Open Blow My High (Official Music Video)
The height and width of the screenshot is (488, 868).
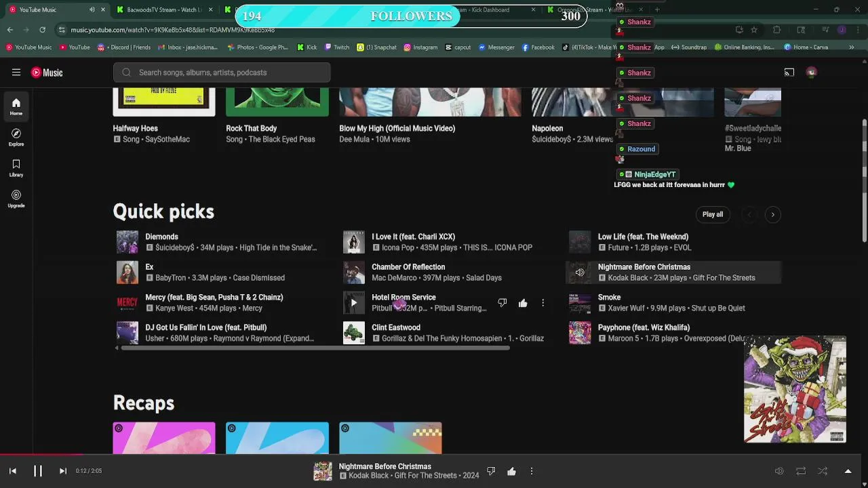pyautogui.click(x=430, y=102)
